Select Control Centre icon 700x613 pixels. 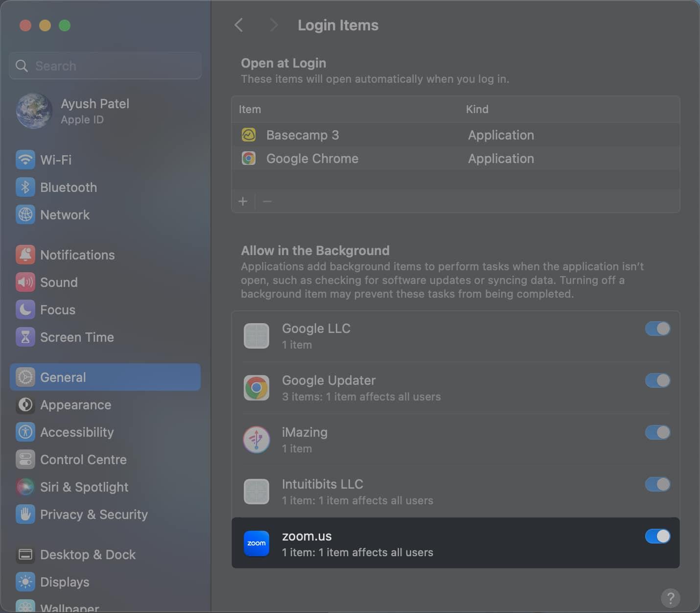pos(25,459)
